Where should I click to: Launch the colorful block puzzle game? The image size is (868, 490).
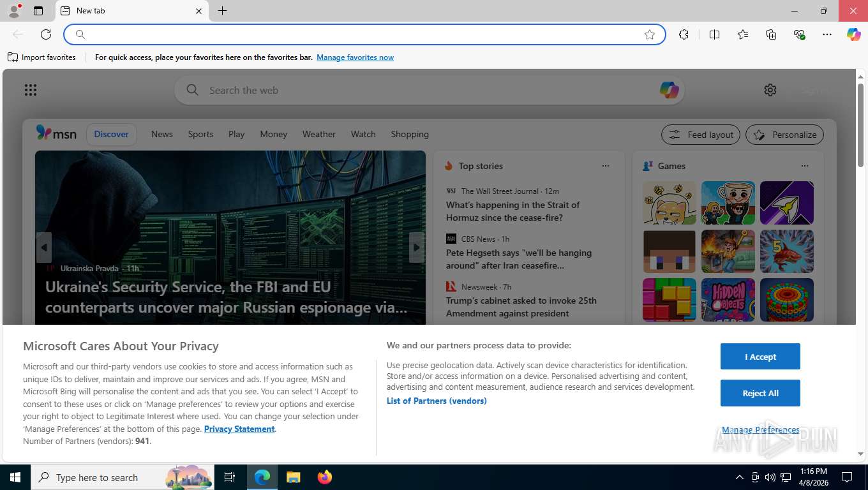(x=670, y=300)
